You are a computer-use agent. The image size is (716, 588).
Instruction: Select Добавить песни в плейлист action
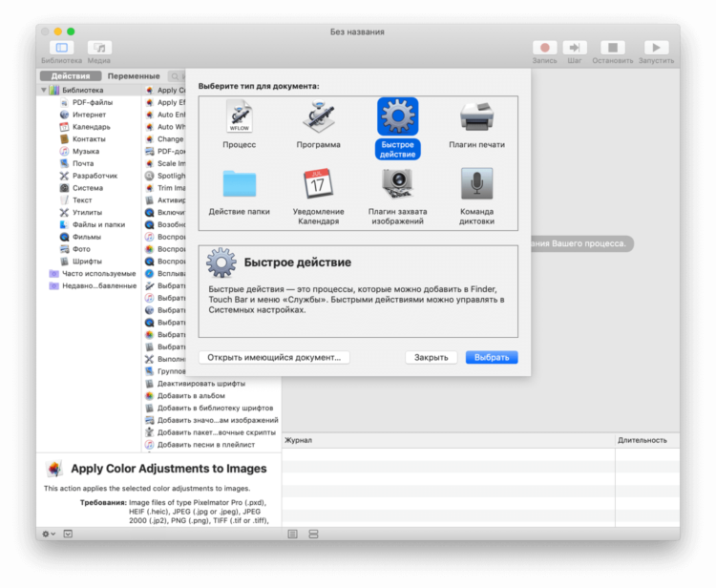(x=206, y=445)
